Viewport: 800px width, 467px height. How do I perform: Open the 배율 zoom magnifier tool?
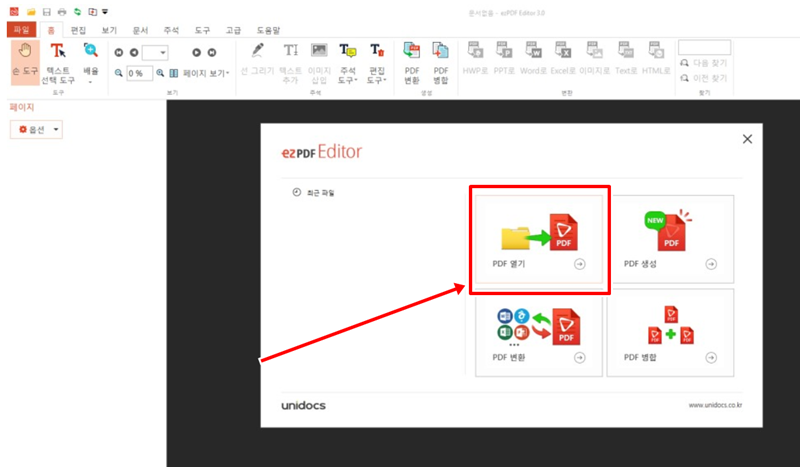91,63
